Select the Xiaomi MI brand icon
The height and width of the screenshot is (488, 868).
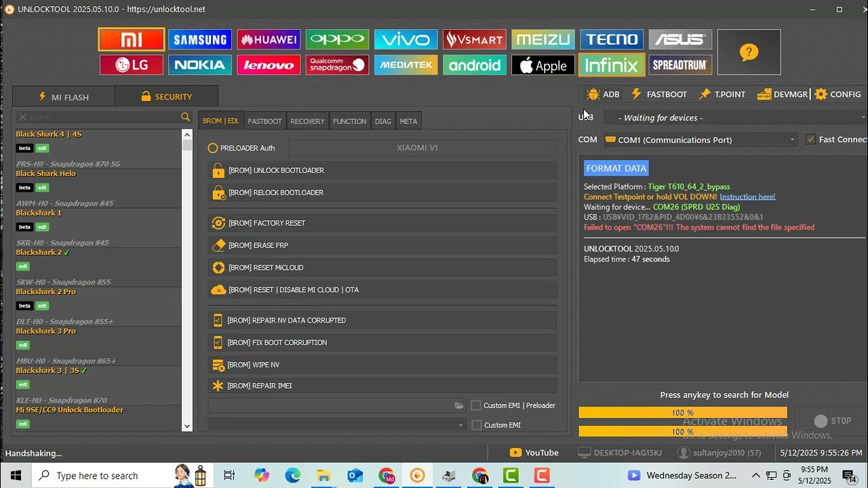tap(132, 39)
